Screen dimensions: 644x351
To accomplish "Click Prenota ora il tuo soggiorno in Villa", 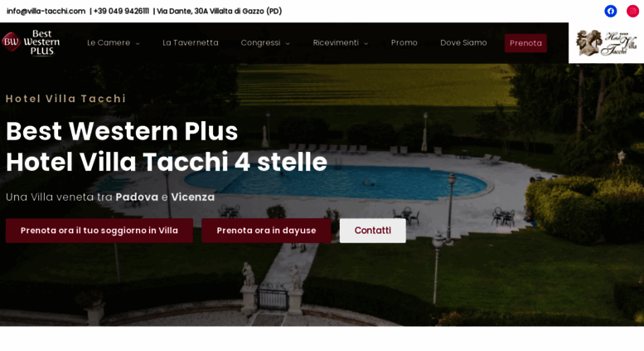I will (99, 231).
